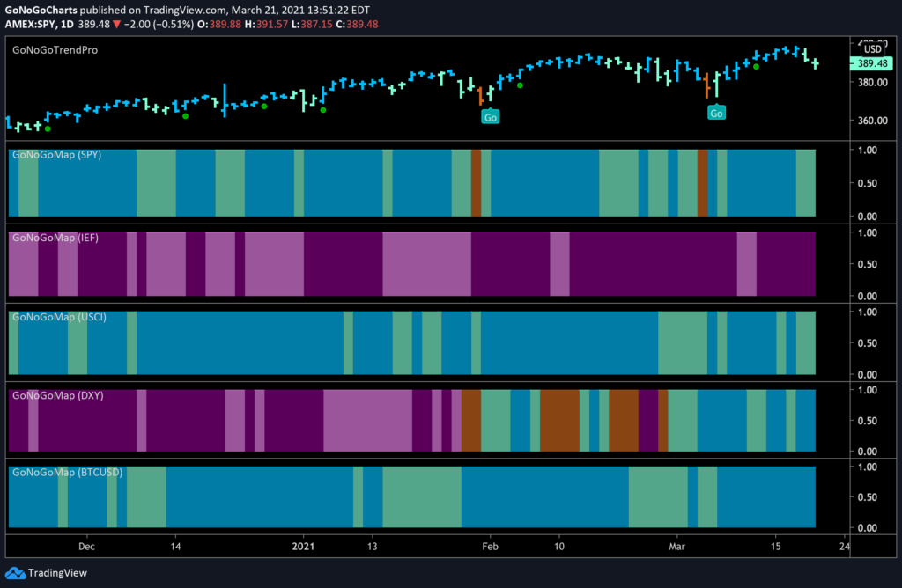Viewport: 902px width, 588px height.
Task: Click the 10 date axis label
Action: point(559,546)
